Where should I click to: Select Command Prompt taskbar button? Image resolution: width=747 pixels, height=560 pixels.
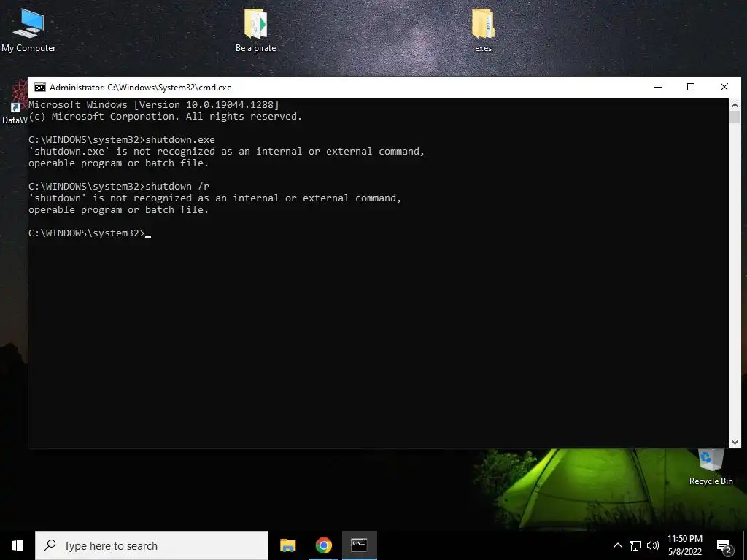(359, 545)
